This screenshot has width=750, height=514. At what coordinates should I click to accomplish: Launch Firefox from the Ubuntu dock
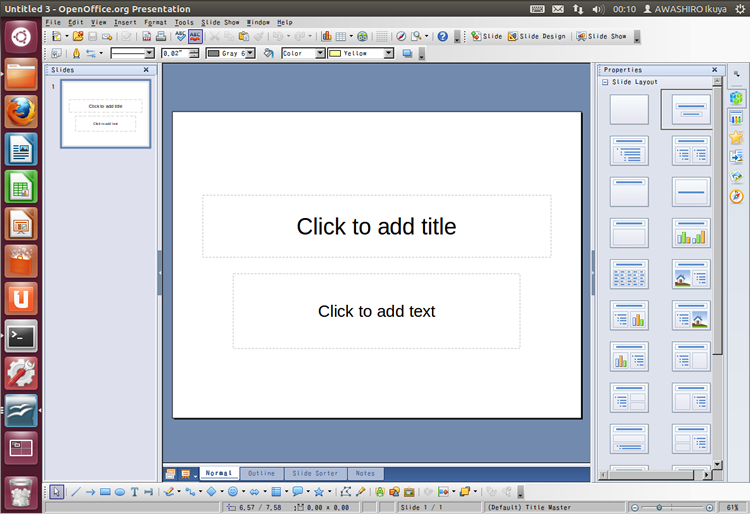click(21, 112)
